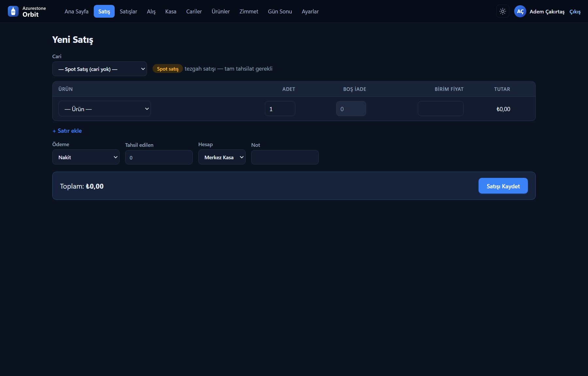Select the Satış tab
The height and width of the screenshot is (376, 588).
[104, 11]
